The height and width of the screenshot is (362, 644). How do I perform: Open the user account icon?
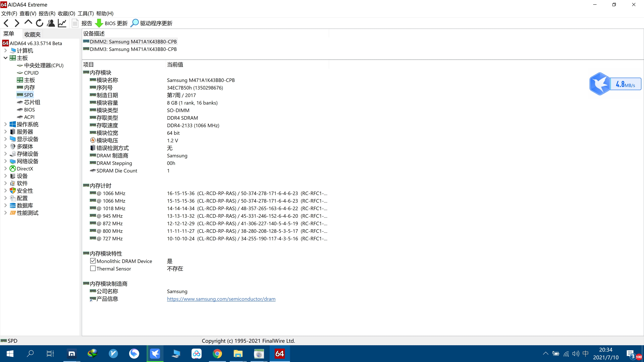tap(51, 23)
